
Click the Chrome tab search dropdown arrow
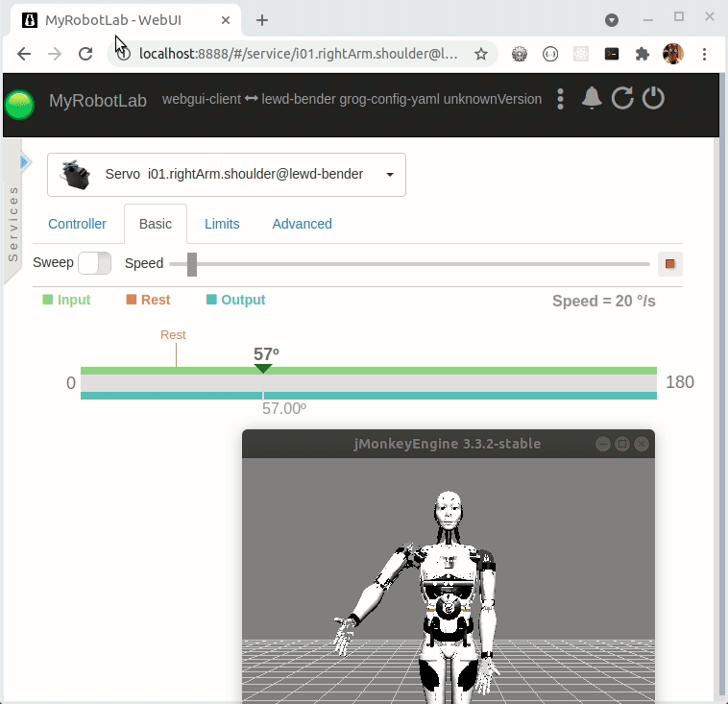pos(612,20)
